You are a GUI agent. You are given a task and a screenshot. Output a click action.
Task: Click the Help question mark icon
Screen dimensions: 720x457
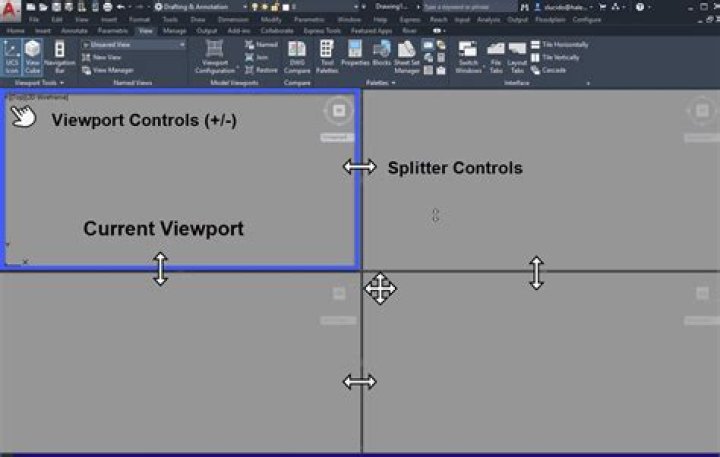pyautogui.click(x=640, y=7)
